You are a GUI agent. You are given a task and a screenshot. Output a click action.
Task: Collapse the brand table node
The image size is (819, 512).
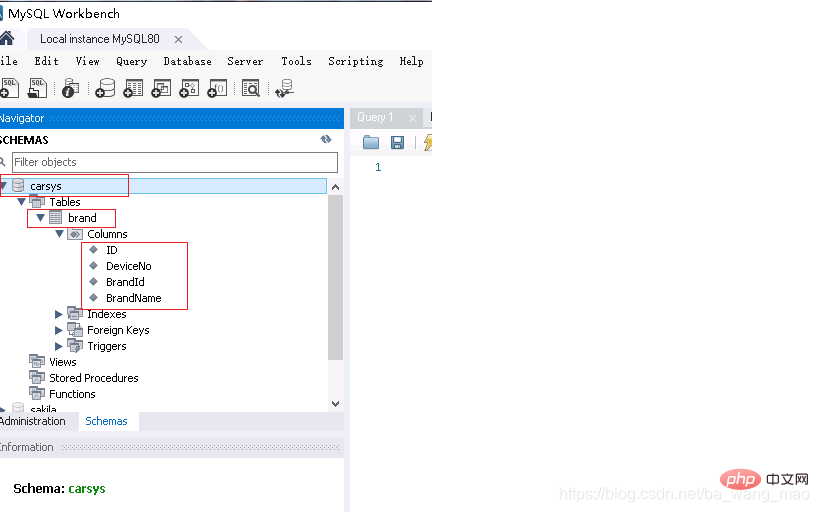tap(40, 217)
